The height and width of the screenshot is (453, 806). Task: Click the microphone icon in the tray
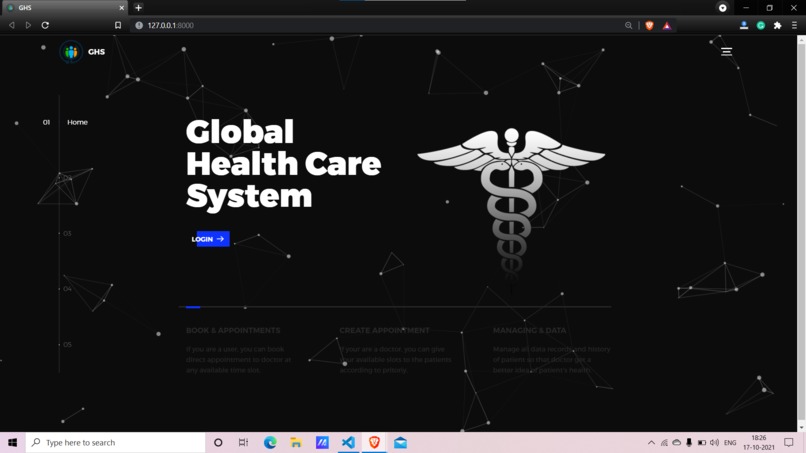pyautogui.click(x=689, y=443)
